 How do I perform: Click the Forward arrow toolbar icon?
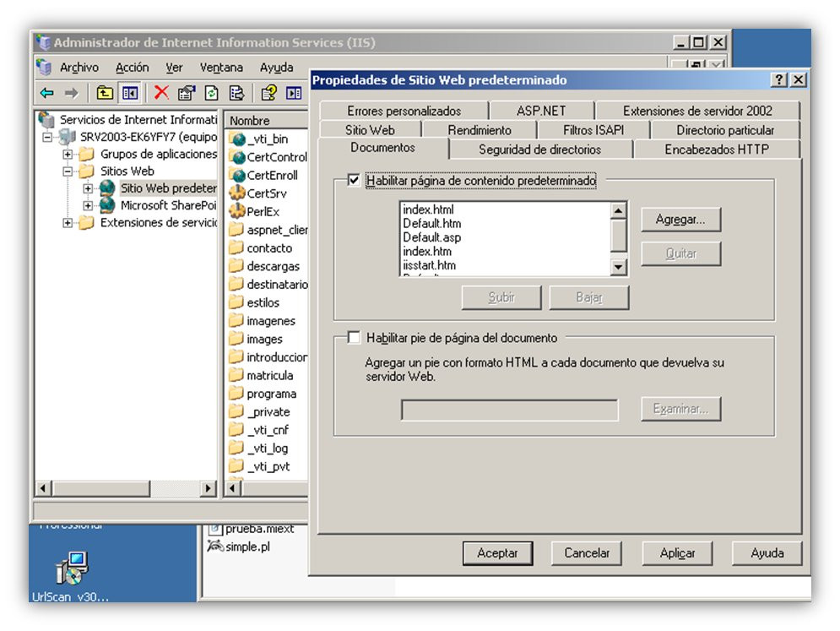tap(71, 93)
